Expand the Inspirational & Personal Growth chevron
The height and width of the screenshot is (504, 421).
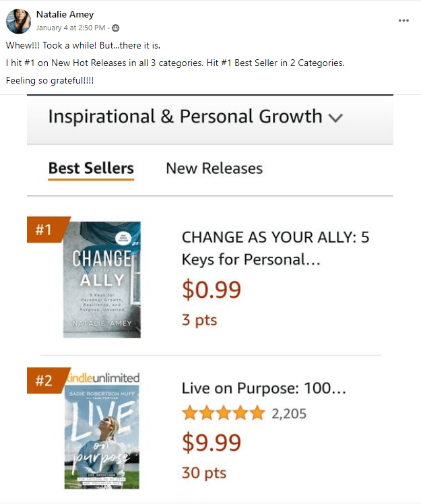335,118
